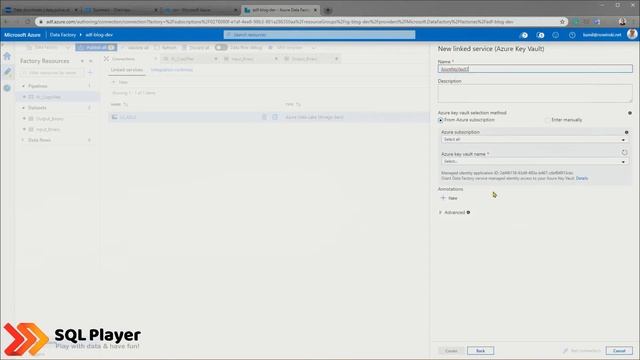Open a new browser tab with plus icon
Viewport: 640px width, 360px height.
328,10
